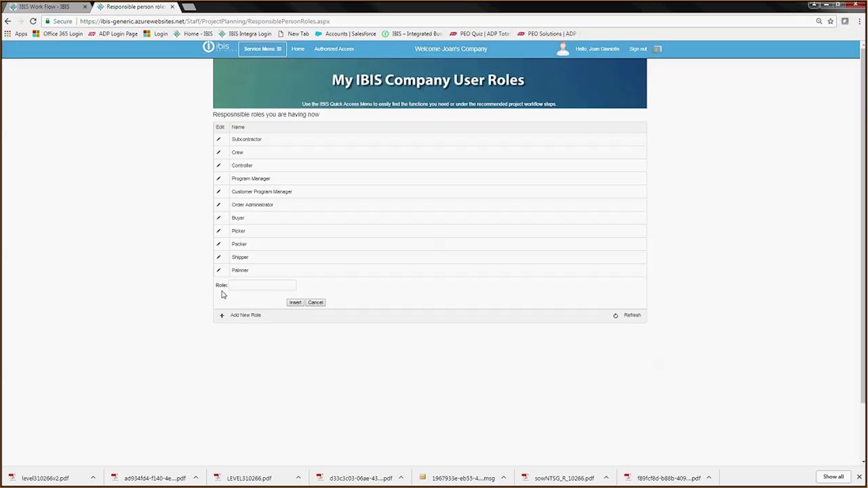Sort by the Name column header
868x488 pixels.
coord(238,127)
